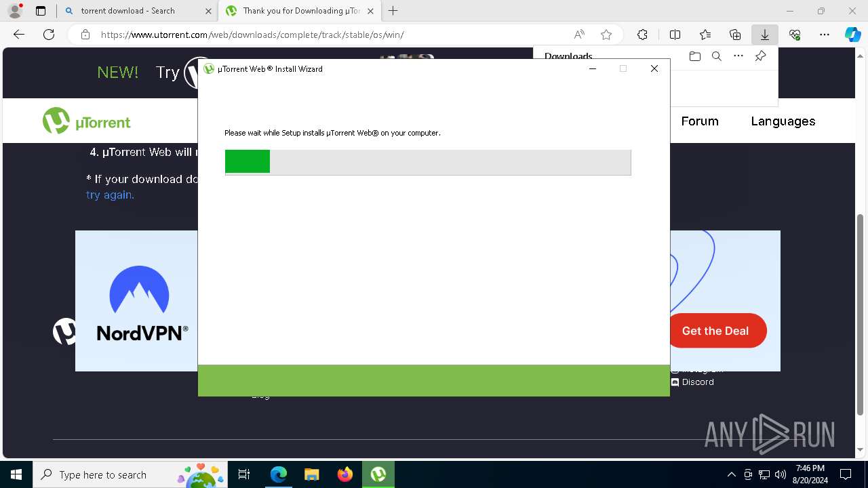
Task: Open Read aloud icon in address bar
Action: coord(579,35)
